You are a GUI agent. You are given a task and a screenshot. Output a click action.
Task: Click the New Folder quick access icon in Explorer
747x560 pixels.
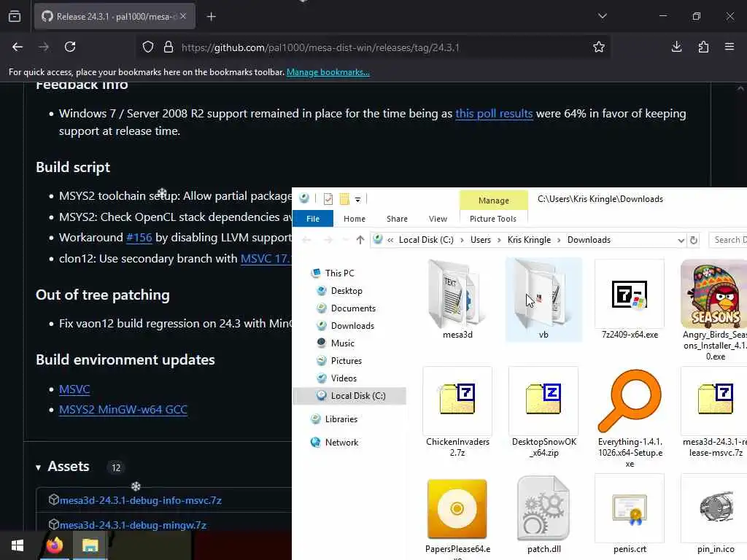point(344,199)
